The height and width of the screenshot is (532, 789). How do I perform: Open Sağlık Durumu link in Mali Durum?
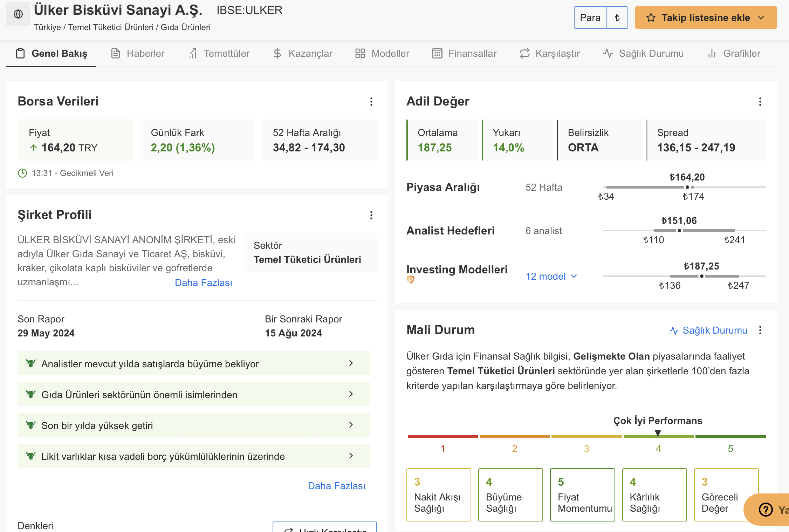coord(708,330)
